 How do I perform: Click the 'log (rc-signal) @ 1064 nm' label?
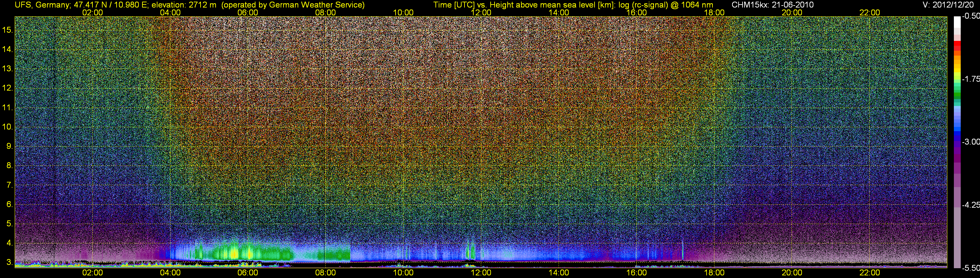point(666,5)
